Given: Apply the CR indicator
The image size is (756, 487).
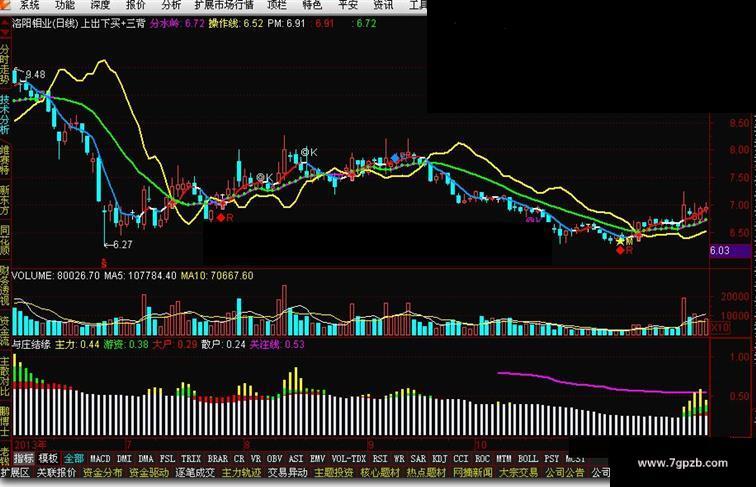Looking at the screenshot, I should [x=239, y=458].
